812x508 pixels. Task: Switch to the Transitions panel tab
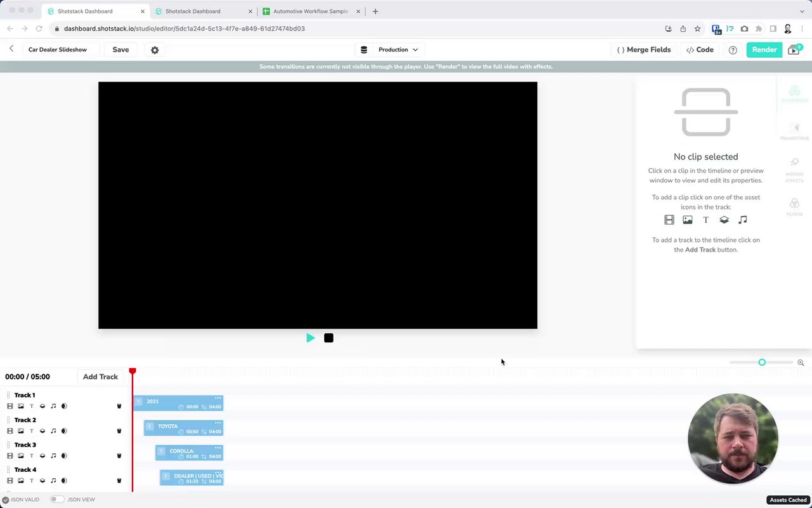click(x=794, y=131)
